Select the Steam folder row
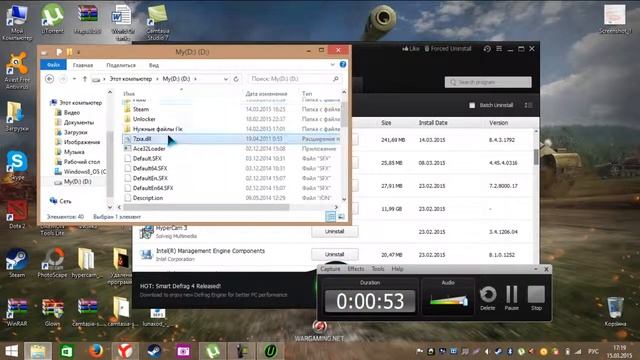 231,109
